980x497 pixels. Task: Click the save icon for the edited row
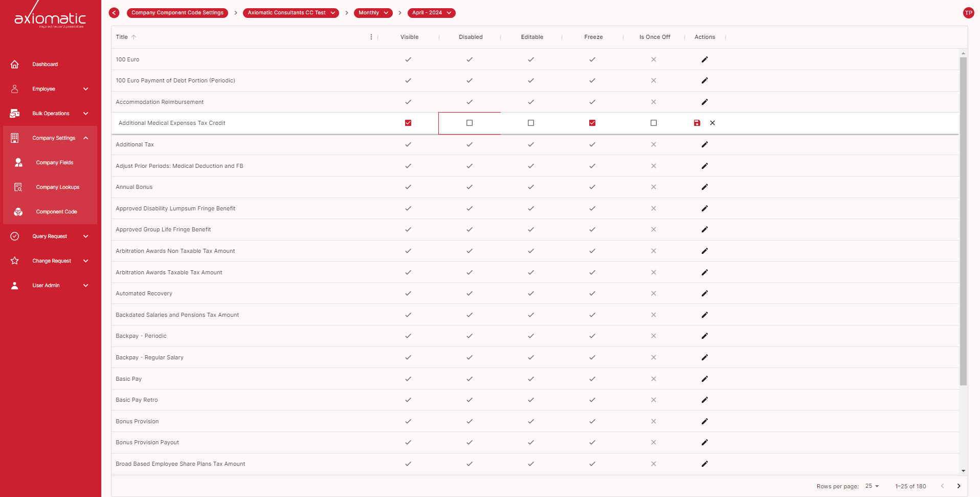697,123
